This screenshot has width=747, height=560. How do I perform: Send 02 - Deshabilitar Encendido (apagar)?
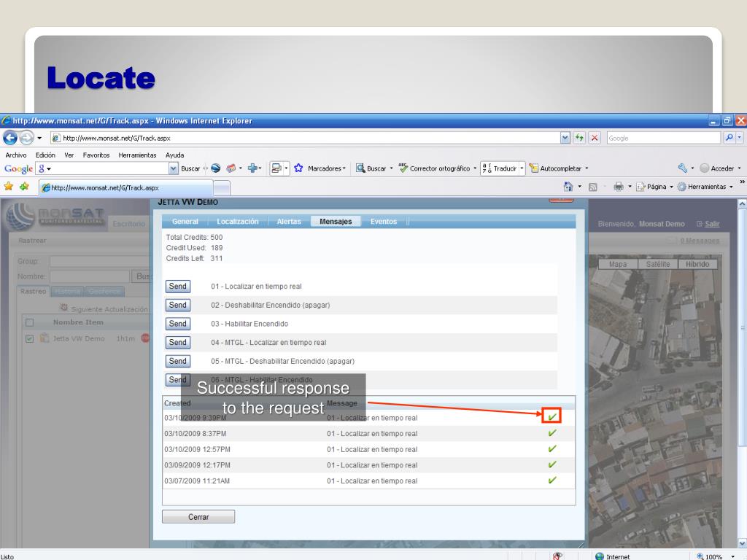[x=178, y=305]
